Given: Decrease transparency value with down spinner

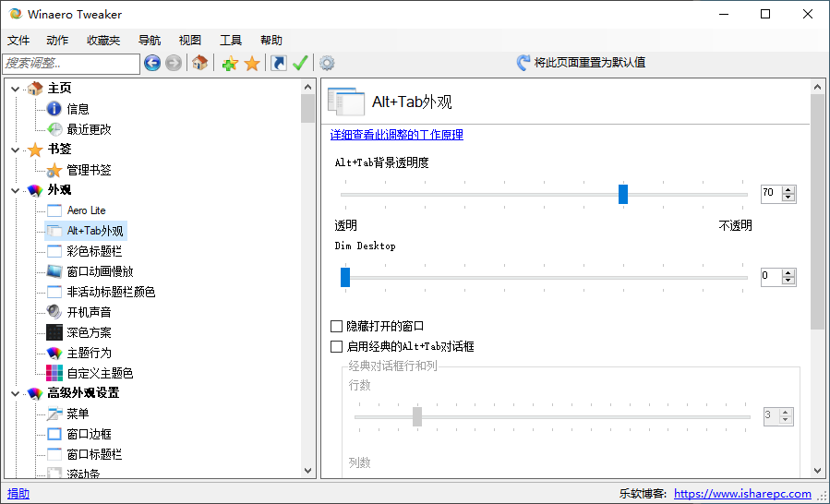Looking at the screenshot, I should 788,197.
